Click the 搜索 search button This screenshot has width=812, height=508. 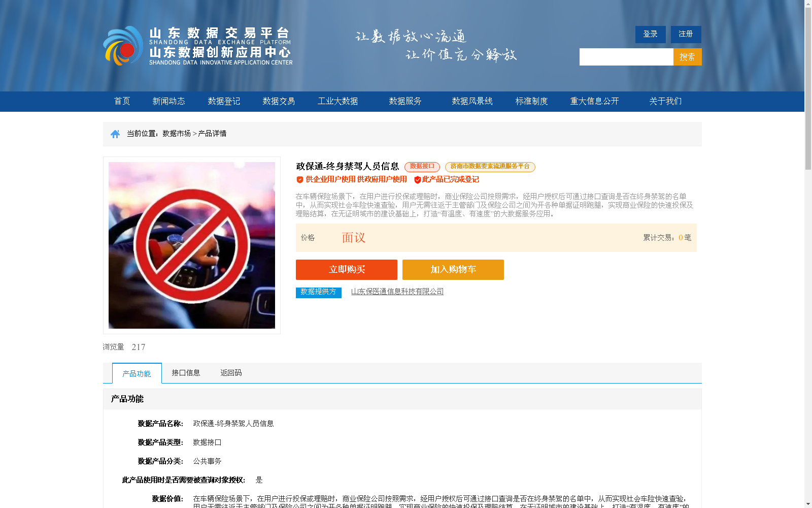point(688,57)
